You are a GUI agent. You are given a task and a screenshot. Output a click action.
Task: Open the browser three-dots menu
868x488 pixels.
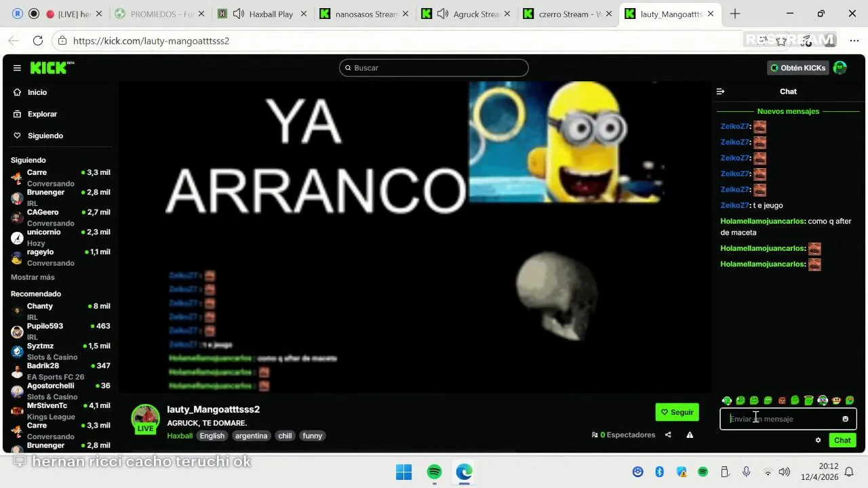coord(854,41)
